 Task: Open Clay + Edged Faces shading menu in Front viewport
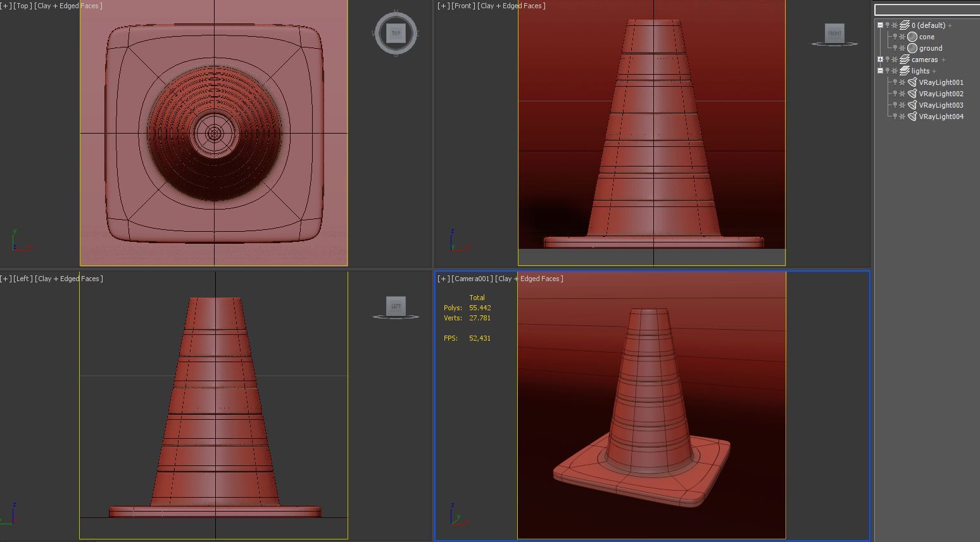(512, 6)
